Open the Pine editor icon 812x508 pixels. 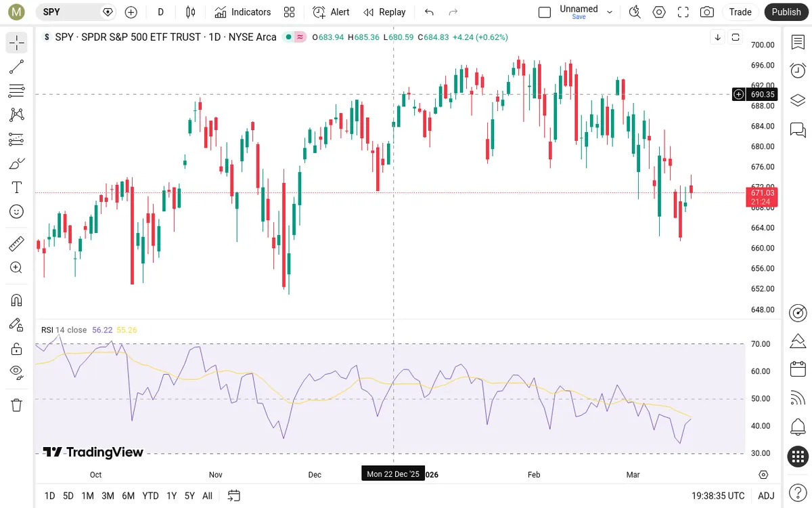pyautogui.click(x=798, y=341)
